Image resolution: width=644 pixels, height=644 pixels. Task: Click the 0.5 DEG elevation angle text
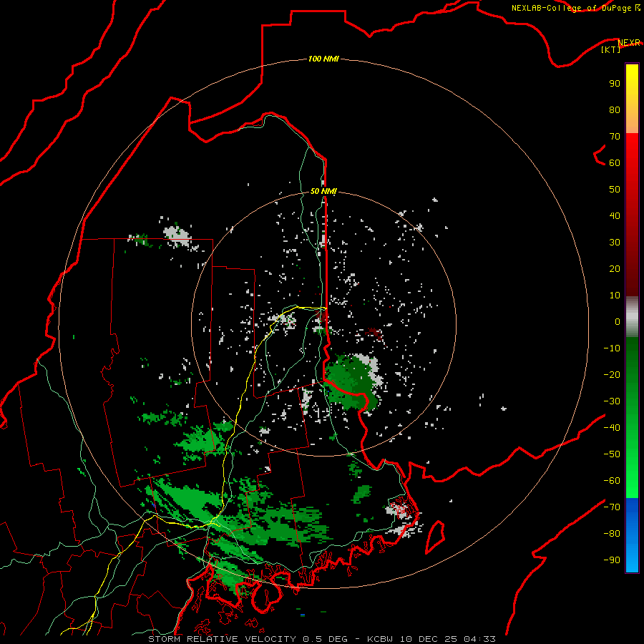pos(325,639)
